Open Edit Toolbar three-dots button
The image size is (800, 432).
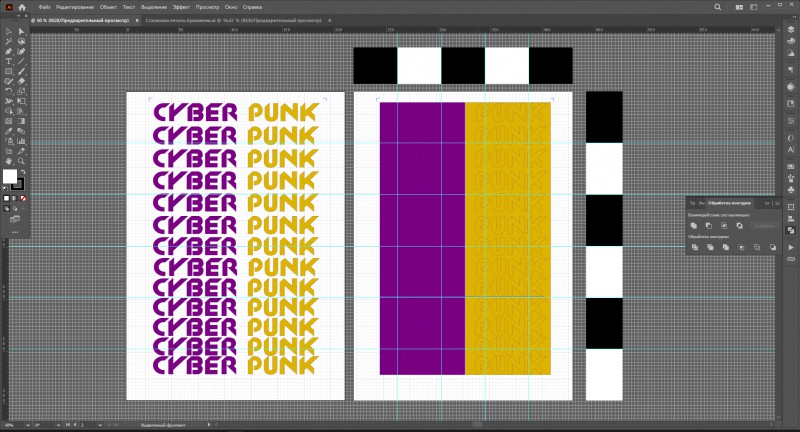15,232
